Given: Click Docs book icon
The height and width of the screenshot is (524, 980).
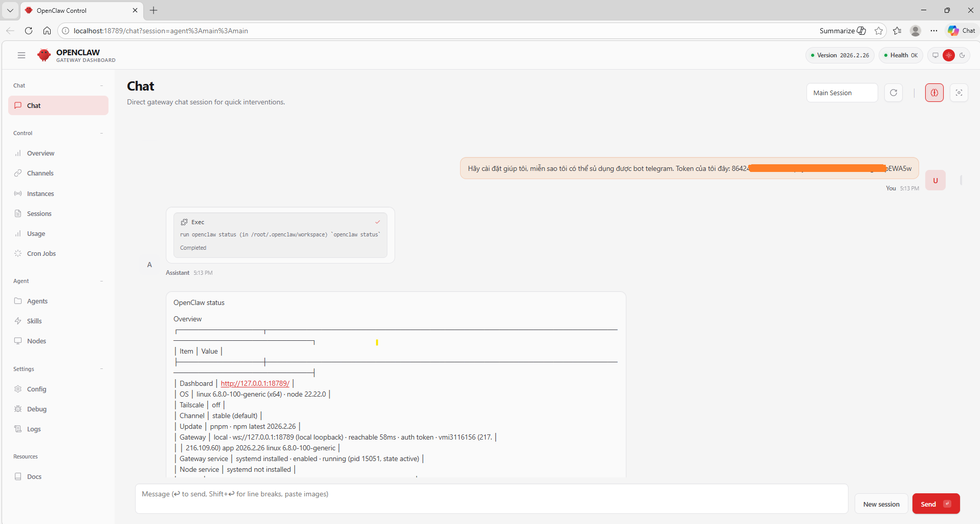Looking at the screenshot, I should (x=18, y=476).
